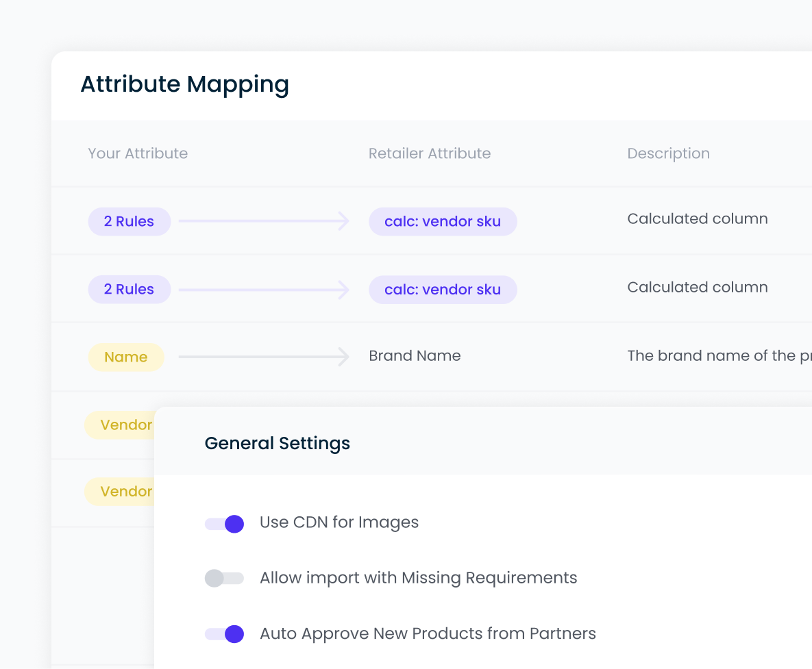Select the Brand Name retailer attribute
Image resolution: width=812 pixels, height=669 pixels.
tap(415, 356)
